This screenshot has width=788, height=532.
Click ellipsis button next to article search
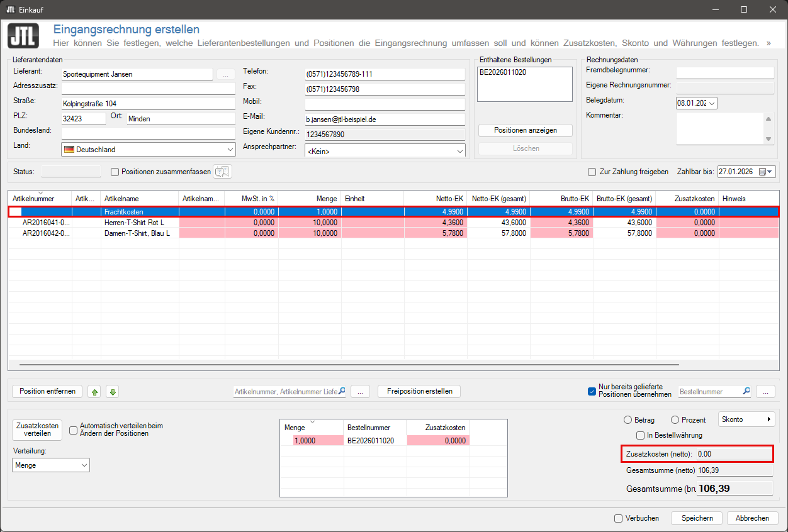[x=360, y=391]
